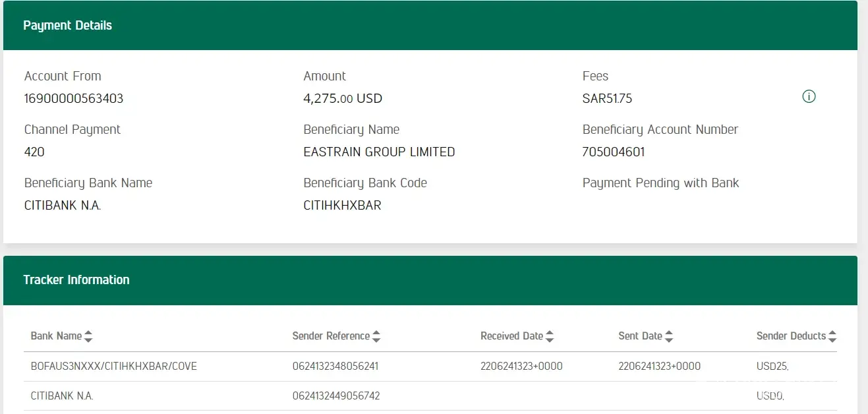The width and height of the screenshot is (868, 414).
Task: Select the Beneficiary Bank Code value
Action: tap(342, 206)
